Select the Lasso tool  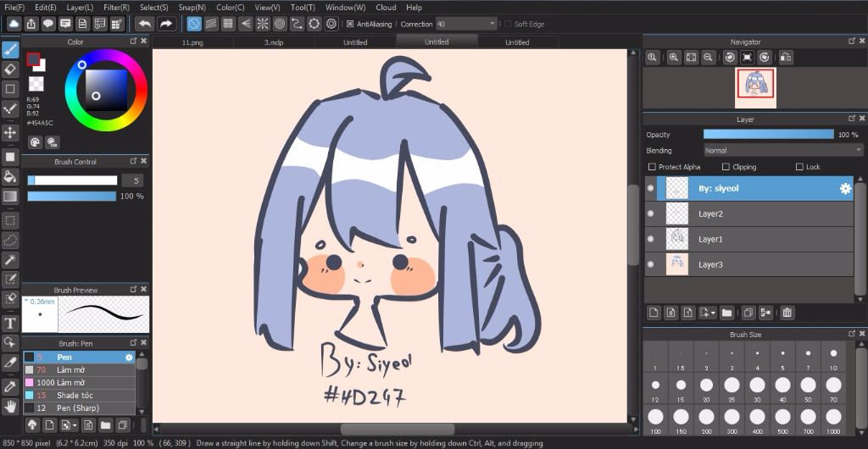click(x=10, y=240)
